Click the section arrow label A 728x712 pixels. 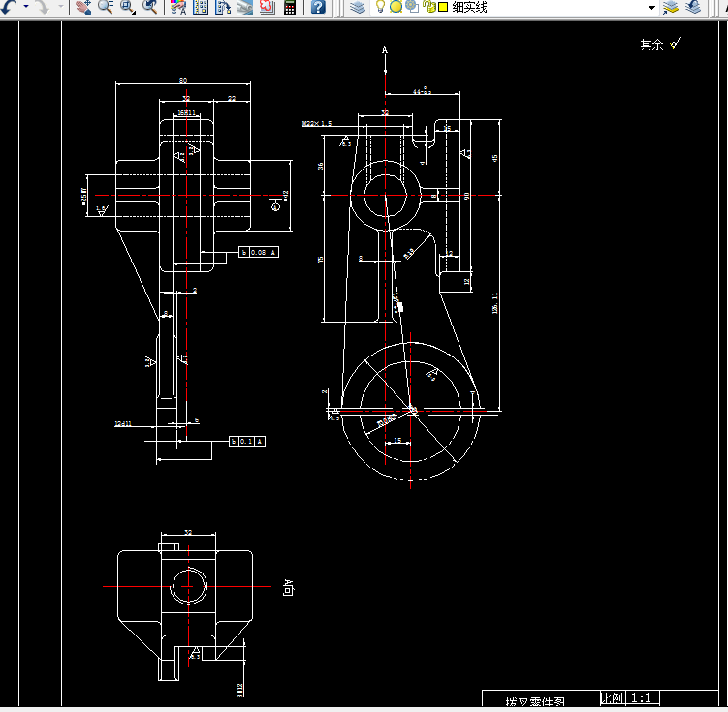coord(385,49)
